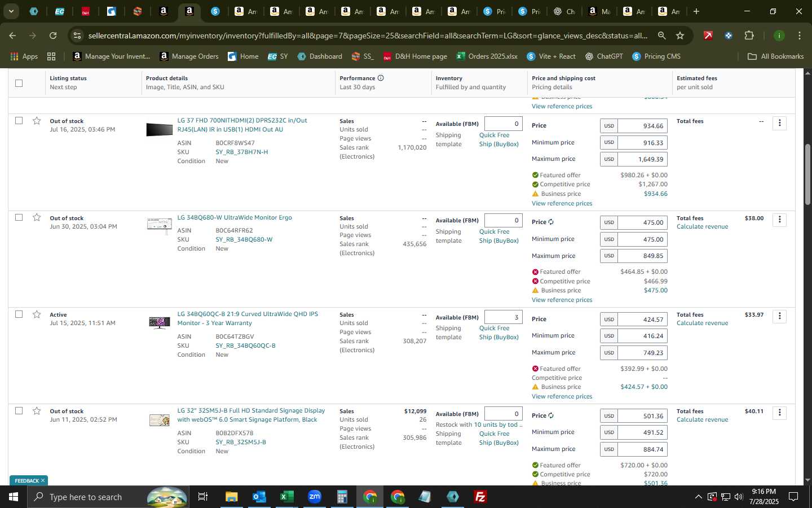Edit the 934.66 Price field
The height and width of the screenshot is (508, 812).
tap(642, 126)
